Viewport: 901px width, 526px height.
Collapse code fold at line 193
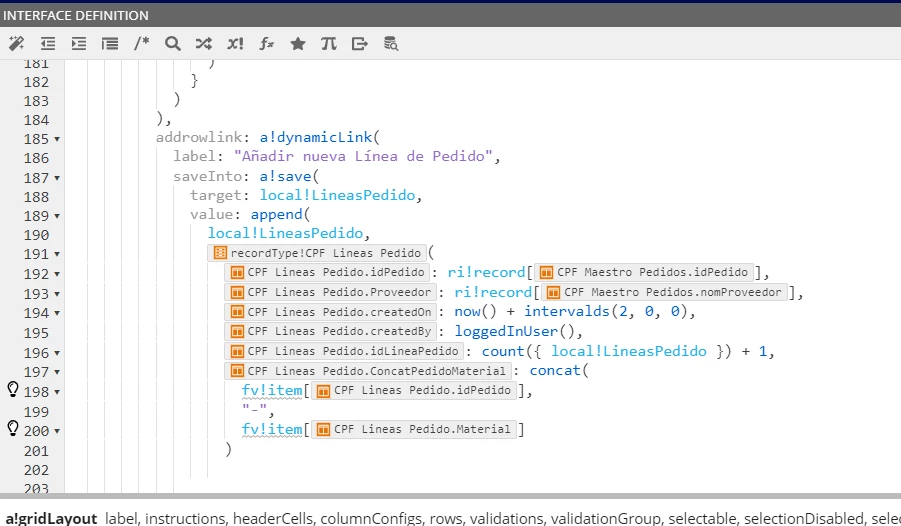pyautogui.click(x=57, y=294)
